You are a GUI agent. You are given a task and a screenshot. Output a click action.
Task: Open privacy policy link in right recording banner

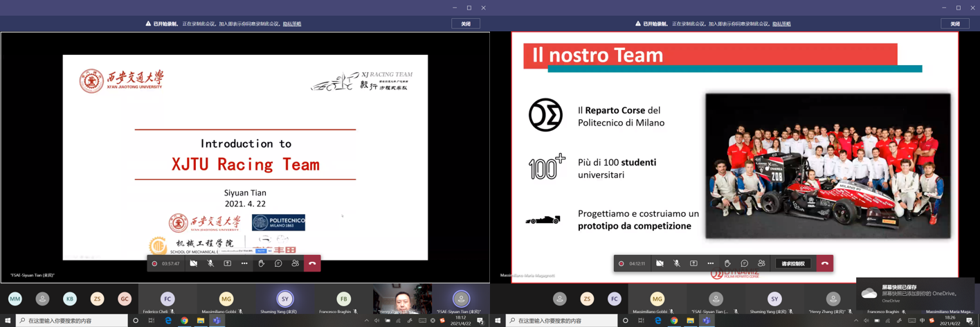[781, 24]
